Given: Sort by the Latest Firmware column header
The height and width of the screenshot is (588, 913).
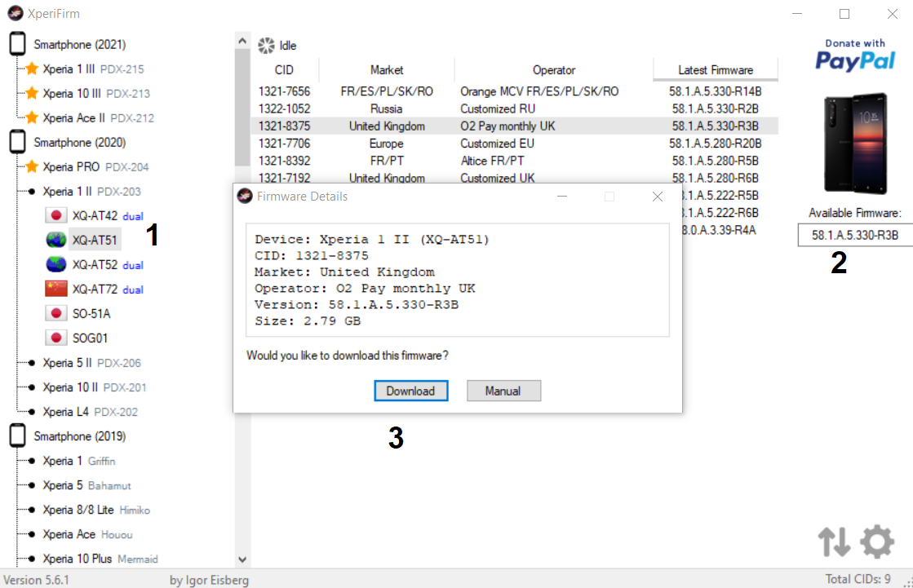Looking at the screenshot, I should click(x=715, y=70).
